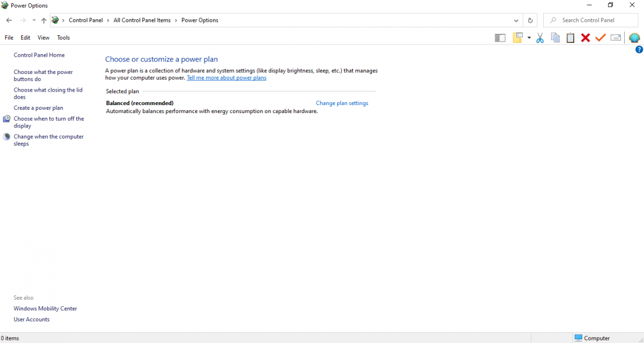644x343 pixels.
Task: Click the orange checkmark Properties icon
Action: pyautogui.click(x=601, y=38)
